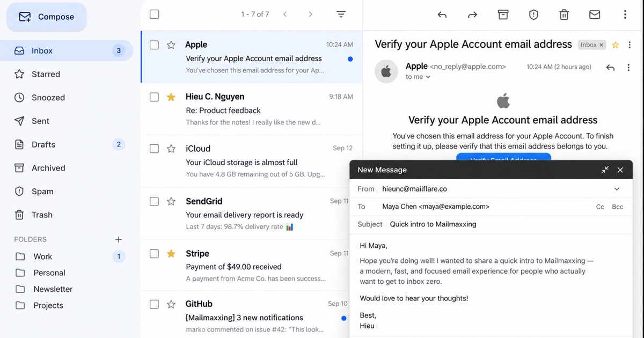Screen dimensions: 644x338
Task: Open Re: Product feedback email
Action: pos(252,109)
